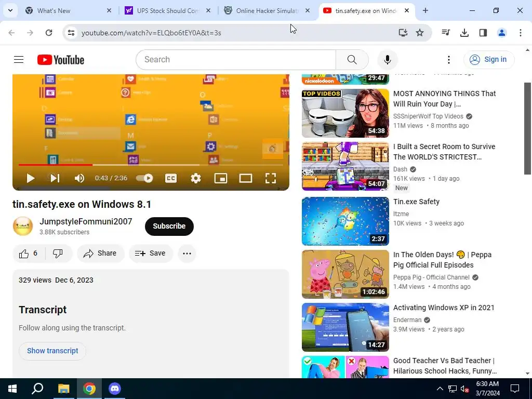Show hidden system tray icons
532x399 pixels.
[440, 389]
